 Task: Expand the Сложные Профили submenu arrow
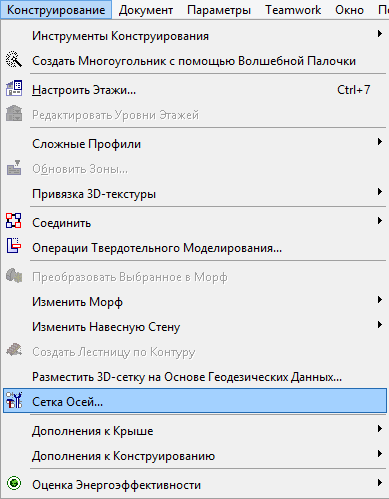coord(379,142)
